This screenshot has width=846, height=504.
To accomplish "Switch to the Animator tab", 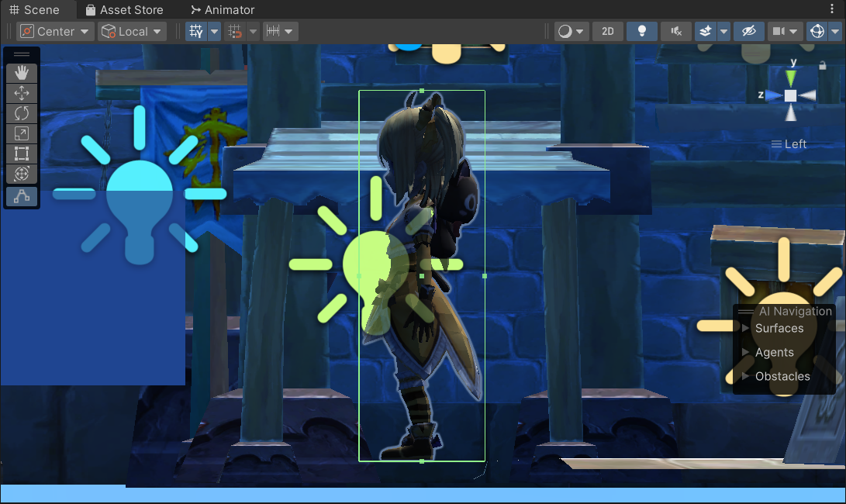I will pos(223,9).
